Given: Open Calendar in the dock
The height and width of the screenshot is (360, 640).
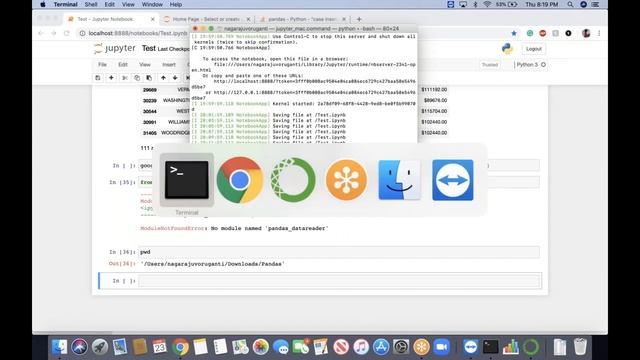Looking at the screenshot, I should coord(160,347).
